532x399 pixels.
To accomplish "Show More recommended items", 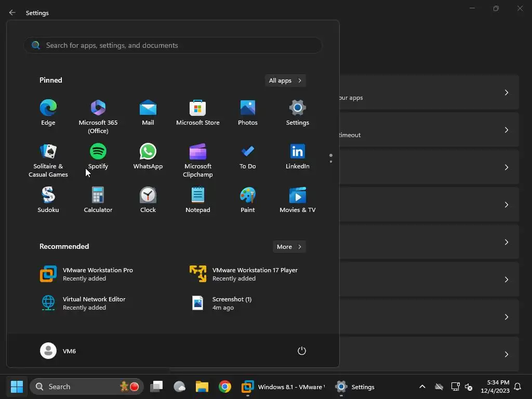I will (289, 247).
